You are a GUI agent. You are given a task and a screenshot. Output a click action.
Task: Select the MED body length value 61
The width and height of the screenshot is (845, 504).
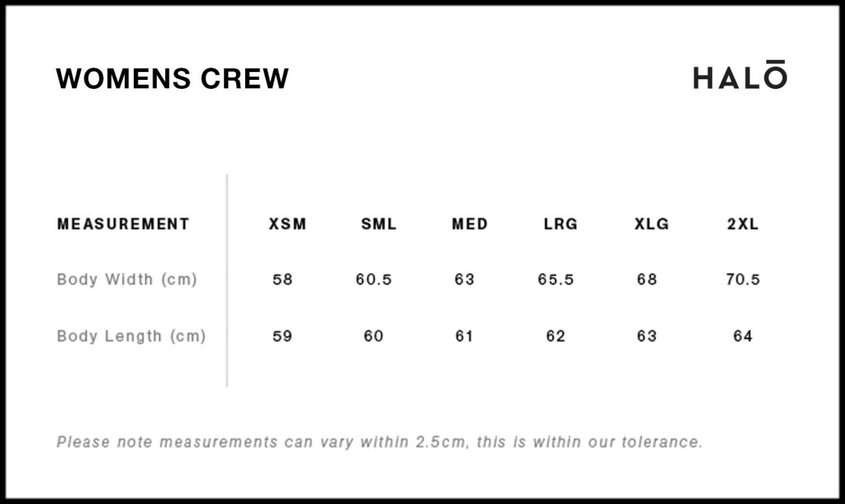pos(464,336)
